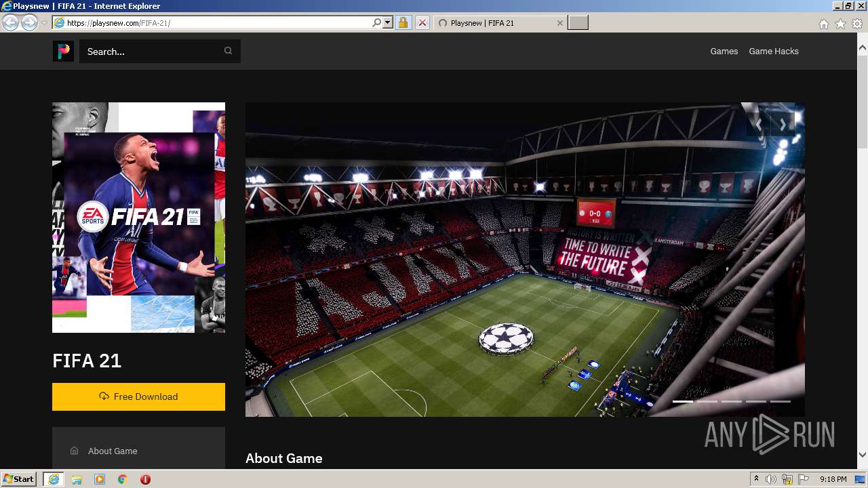Viewport: 868px width, 488px height.
Task: Open the Playsnew logo home icon
Action: click(63, 51)
